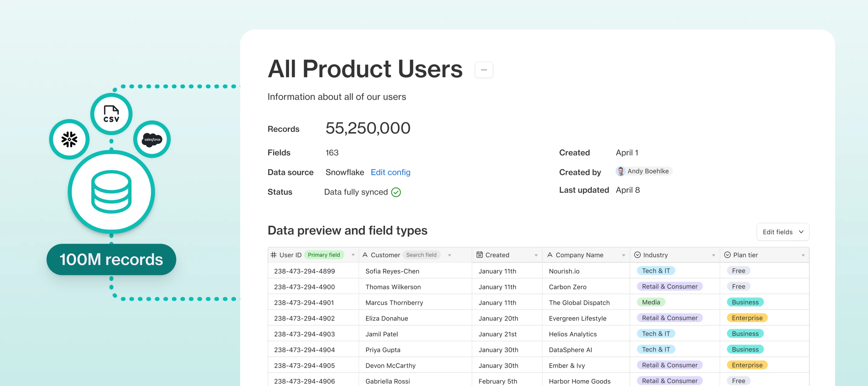Select the Snowflake connector icon
The width and height of the screenshot is (868, 386).
69,139
